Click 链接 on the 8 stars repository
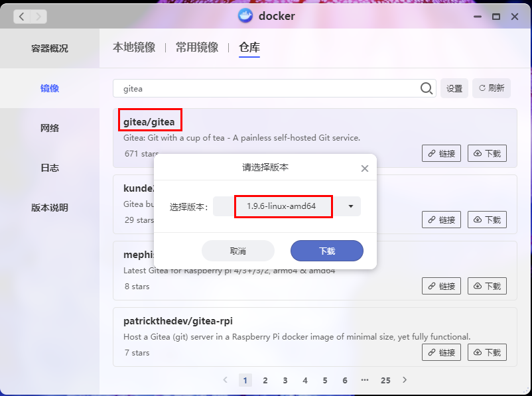 pos(441,286)
